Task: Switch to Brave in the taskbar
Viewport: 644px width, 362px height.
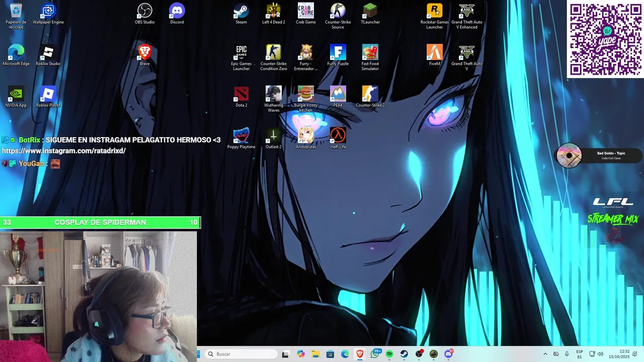Action: pos(360,354)
